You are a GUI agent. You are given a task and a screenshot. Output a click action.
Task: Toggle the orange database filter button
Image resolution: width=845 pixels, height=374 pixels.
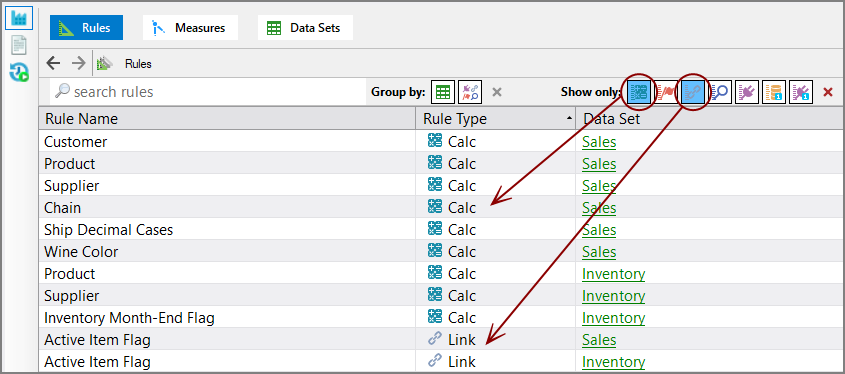(x=774, y=92)
